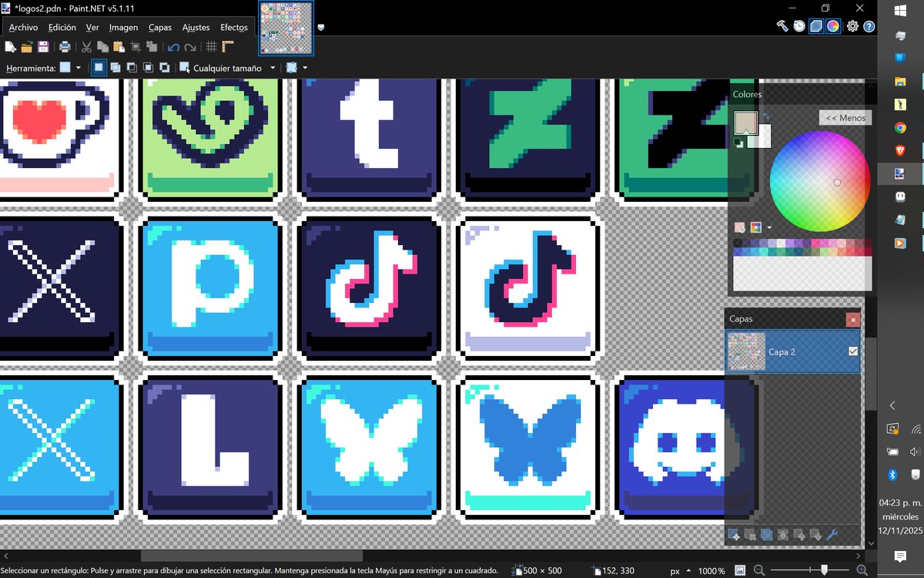The width and height of the screenshot is (924, 578).
Task: Save the image with the floppy icon
Action: click(43, 47)
